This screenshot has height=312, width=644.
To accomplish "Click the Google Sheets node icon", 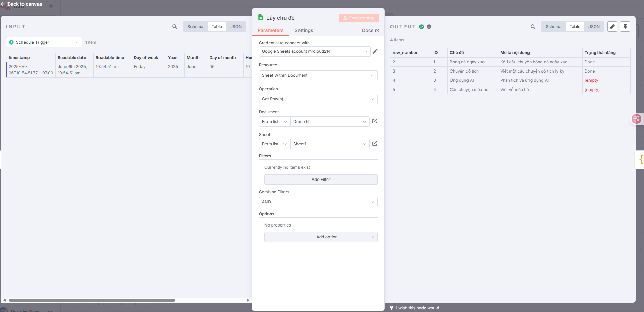I will 261,17.
